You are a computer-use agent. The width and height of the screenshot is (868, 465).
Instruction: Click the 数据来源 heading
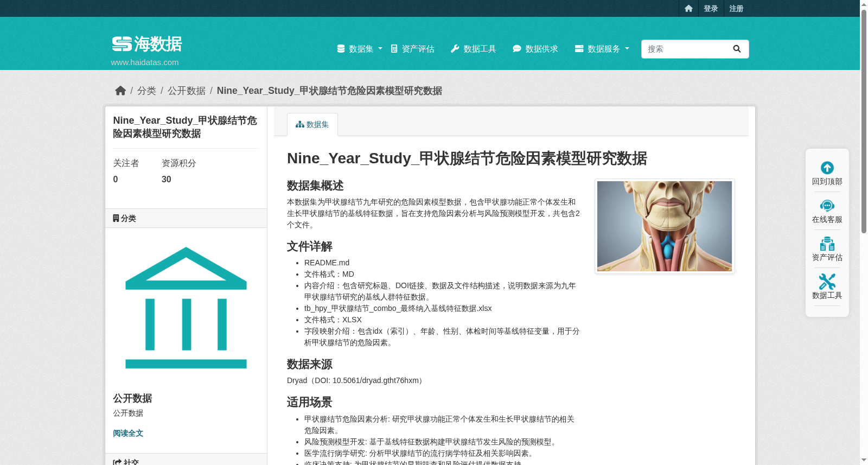pos(309,364)
